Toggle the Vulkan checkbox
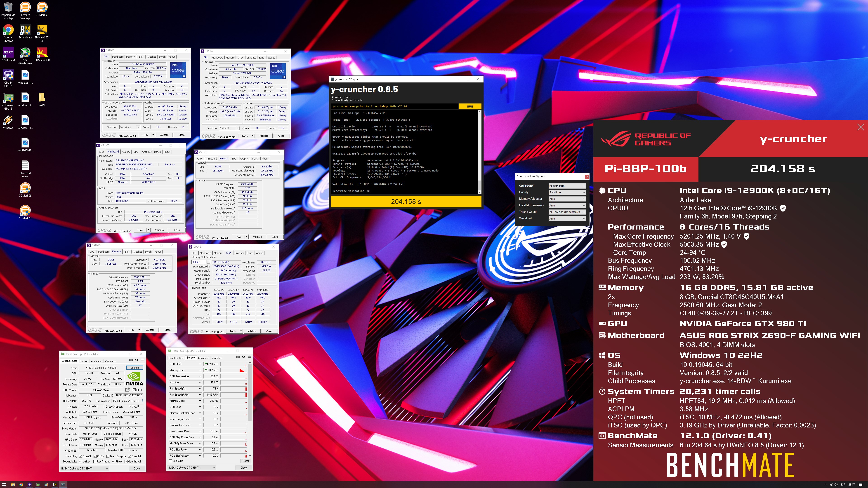This screenshot has width=868, height=488. click(80, 462)
